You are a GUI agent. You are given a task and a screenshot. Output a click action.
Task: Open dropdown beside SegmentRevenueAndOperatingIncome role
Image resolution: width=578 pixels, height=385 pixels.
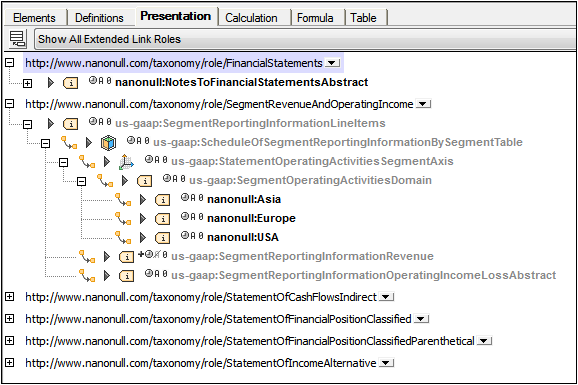click(x=424, y=104)
